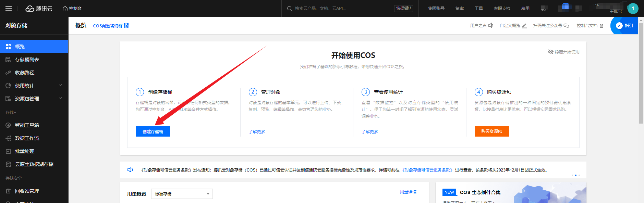
Task: Open the 用量详情 link
Action: (408, 192)
